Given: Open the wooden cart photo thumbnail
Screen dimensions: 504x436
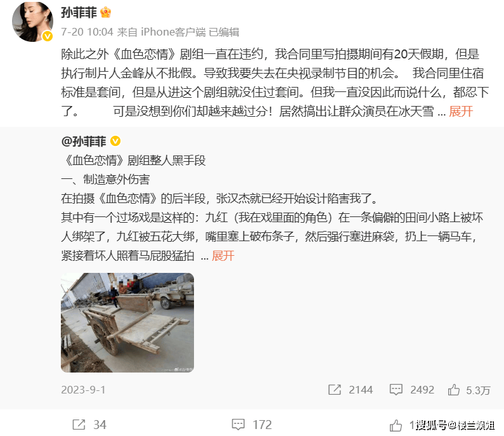Looking at the screenshot, I should tap(127, 322).
